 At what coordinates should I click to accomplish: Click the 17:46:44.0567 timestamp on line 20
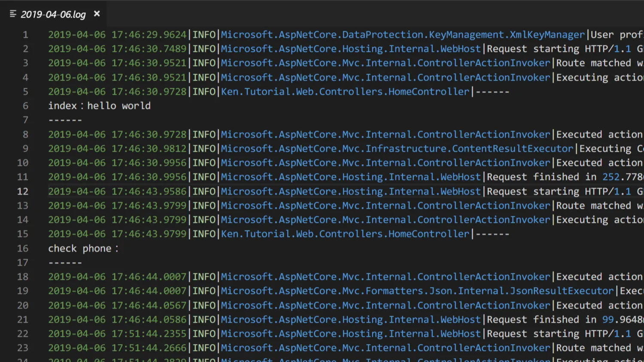click(149, 305)
